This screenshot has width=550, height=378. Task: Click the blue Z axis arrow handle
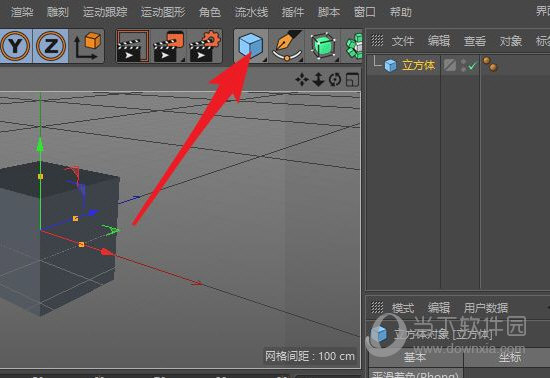click(93, 212)
